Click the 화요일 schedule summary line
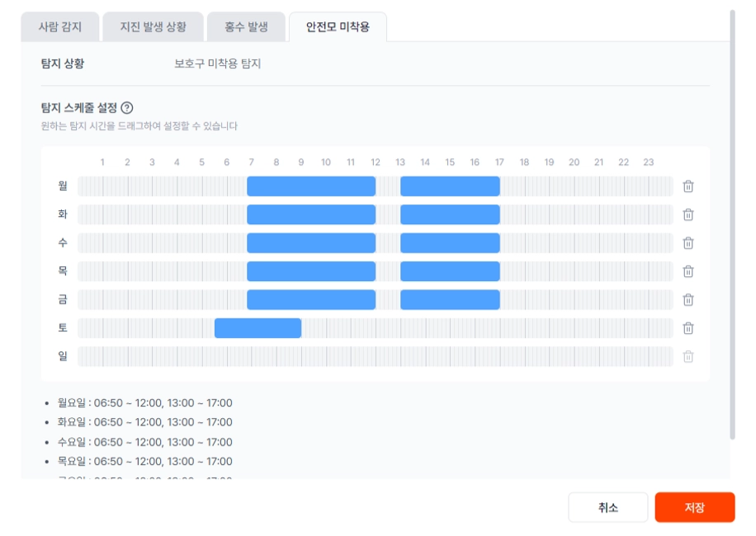Screen dimensions: 756x536 coord(144,422)
